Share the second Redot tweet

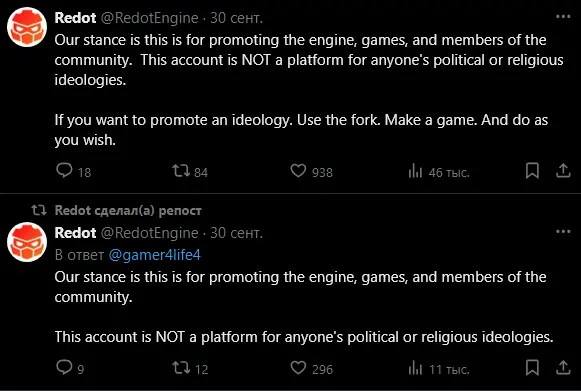(x=563, y=368)
